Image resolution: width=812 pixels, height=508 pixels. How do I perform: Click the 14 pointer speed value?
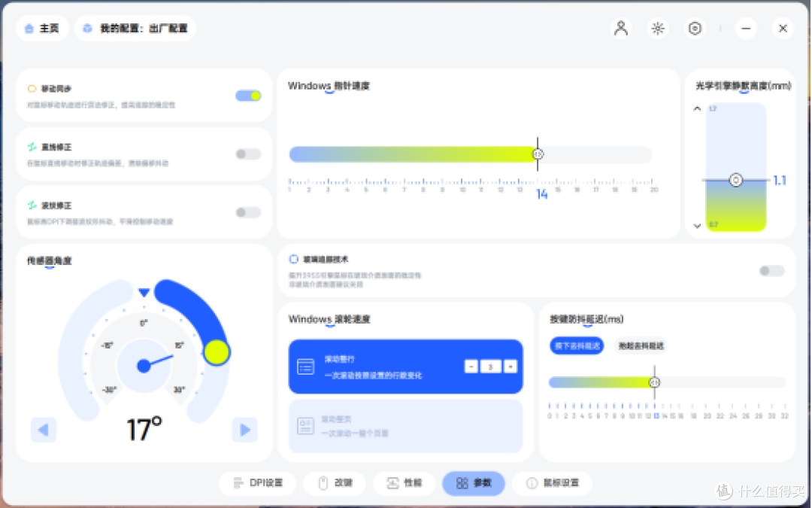click(x=541, y=194)
